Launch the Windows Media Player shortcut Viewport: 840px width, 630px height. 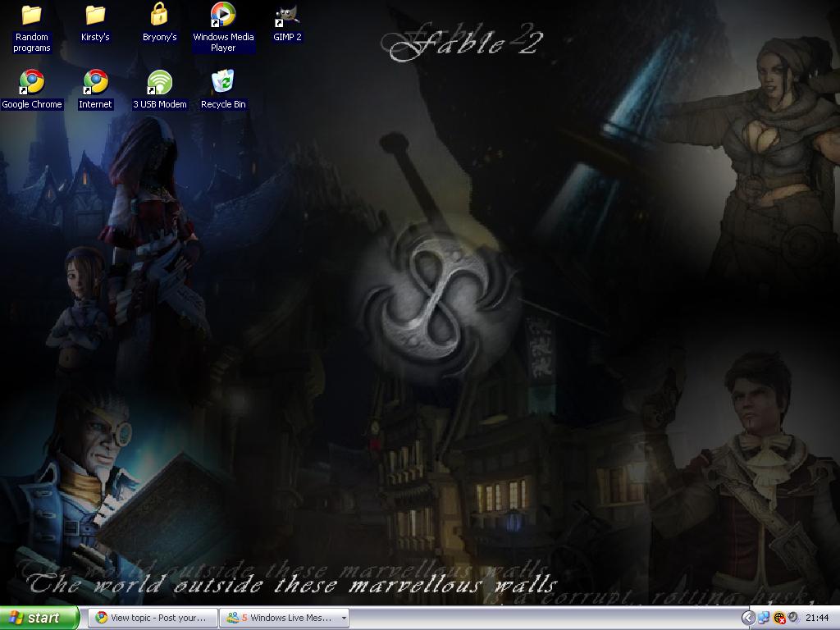pos(223,15)
